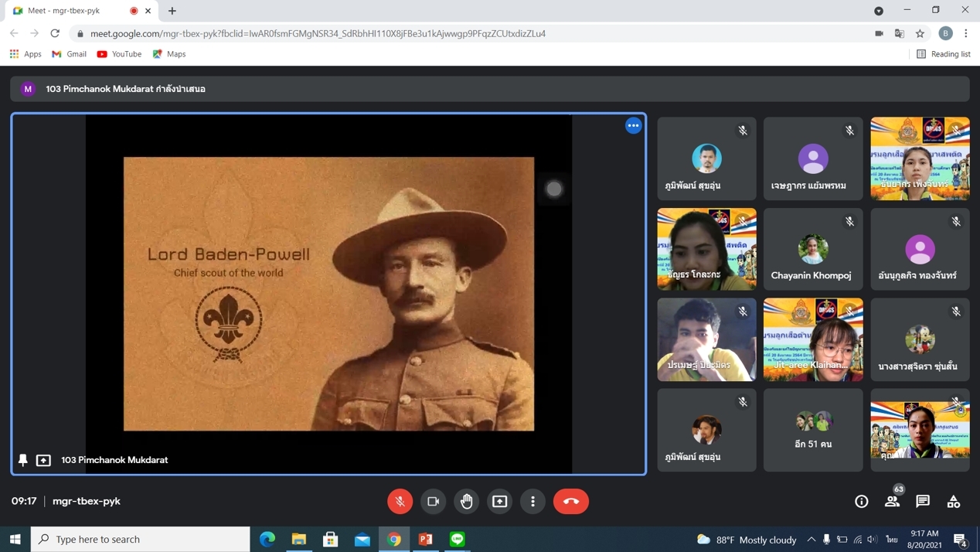This screenshot has height=552, width=980.
Task: Open the chat panel
Action: [923, 501]
